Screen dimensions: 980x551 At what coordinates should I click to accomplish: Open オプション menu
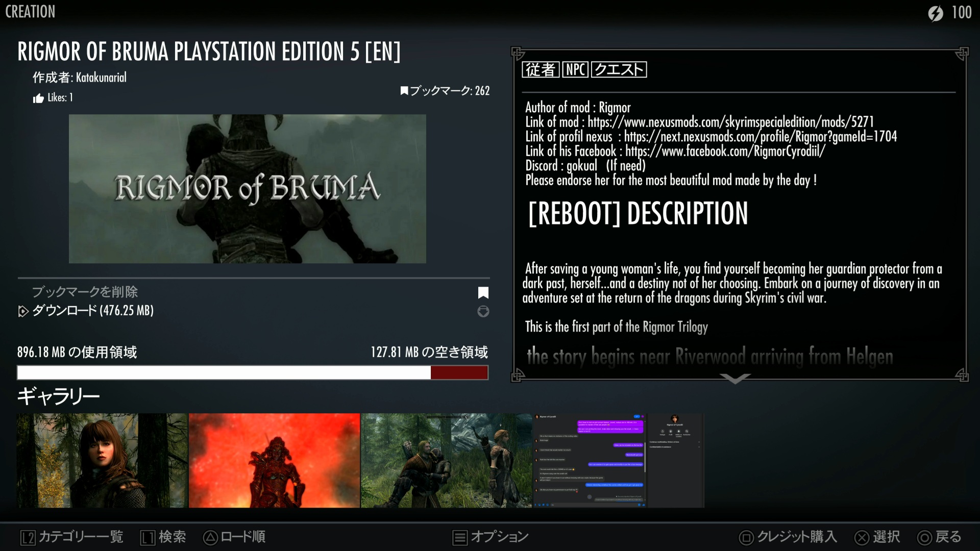click(x=500, y=537)
